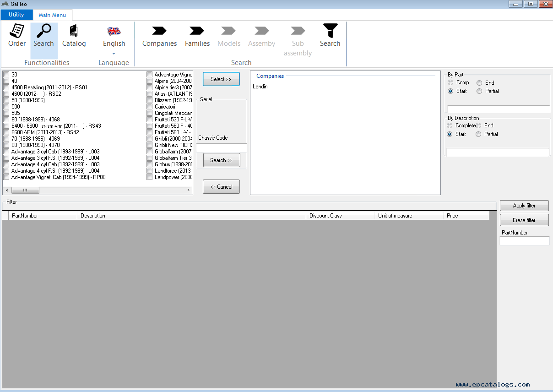
Task: Click the Unit of measure column header
Action: pyautogui.click(x=409, y=216)
